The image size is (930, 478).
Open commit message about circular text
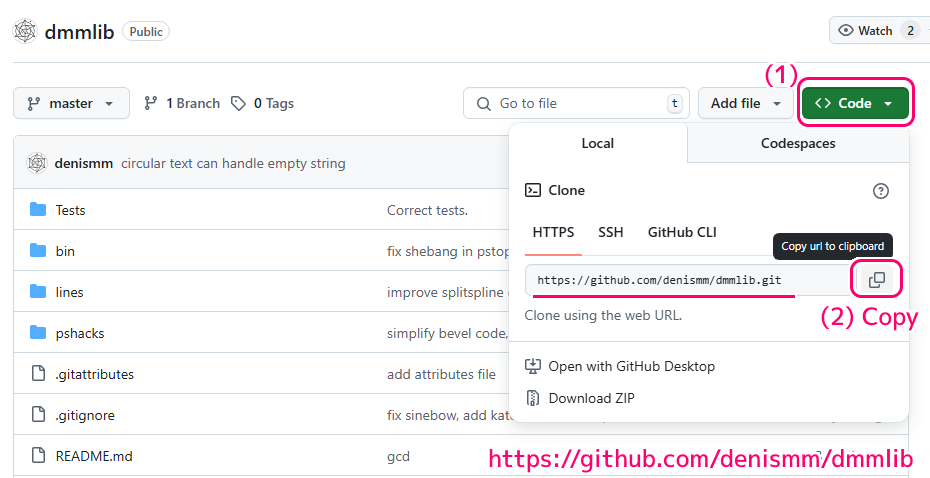pyautogui.click(x=233, y=163)
